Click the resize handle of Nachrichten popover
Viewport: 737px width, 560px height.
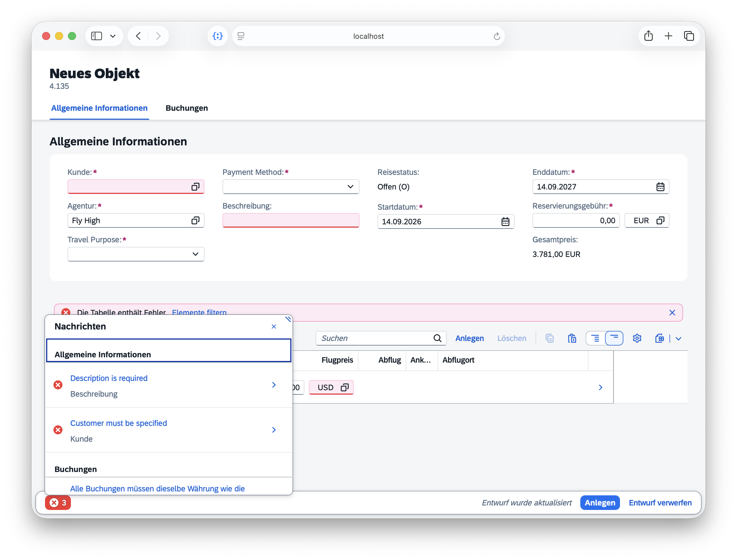coord(288,319)
